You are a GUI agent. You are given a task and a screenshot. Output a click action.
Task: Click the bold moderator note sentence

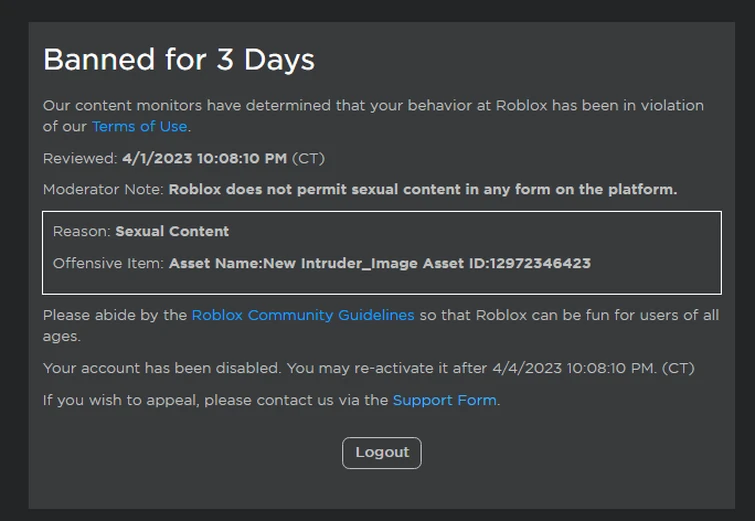click(x=422, y=189)
